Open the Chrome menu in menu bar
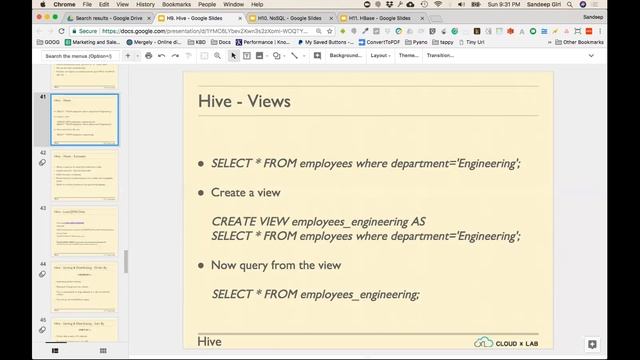 coord(64,4)
